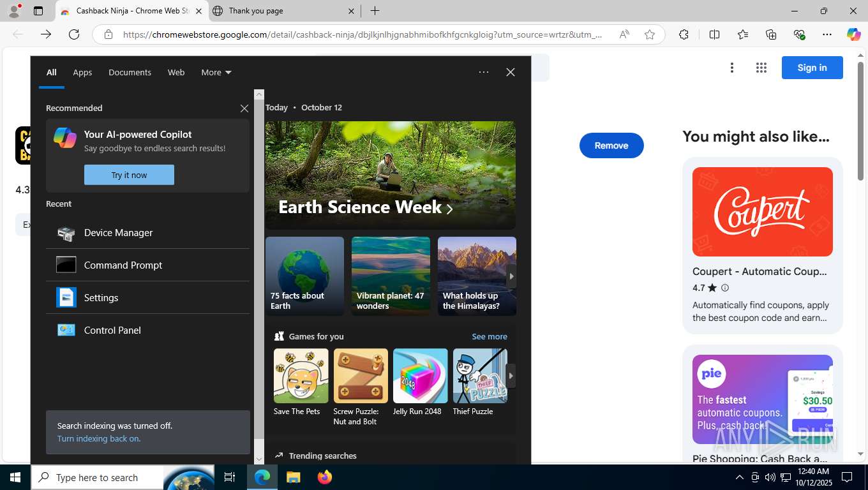Open Browser essentials heart icon

800,34
